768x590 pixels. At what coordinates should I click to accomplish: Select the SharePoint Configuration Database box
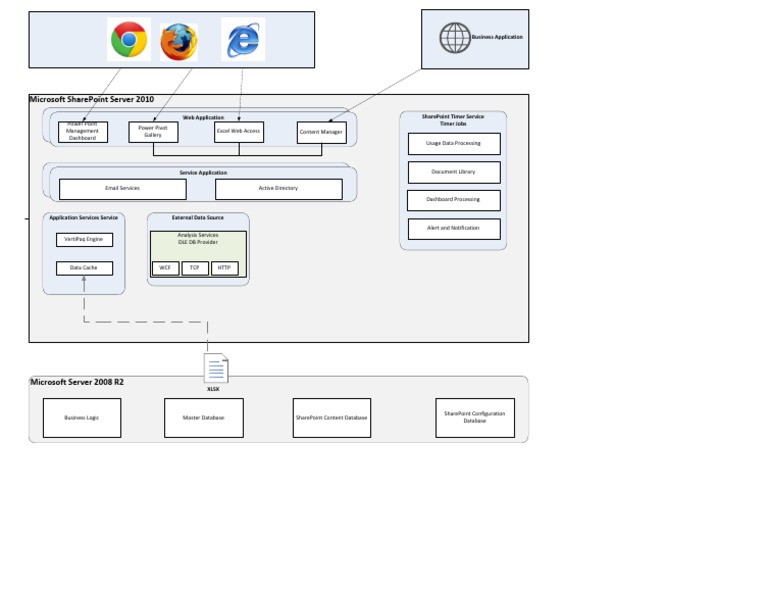point(475,418)
